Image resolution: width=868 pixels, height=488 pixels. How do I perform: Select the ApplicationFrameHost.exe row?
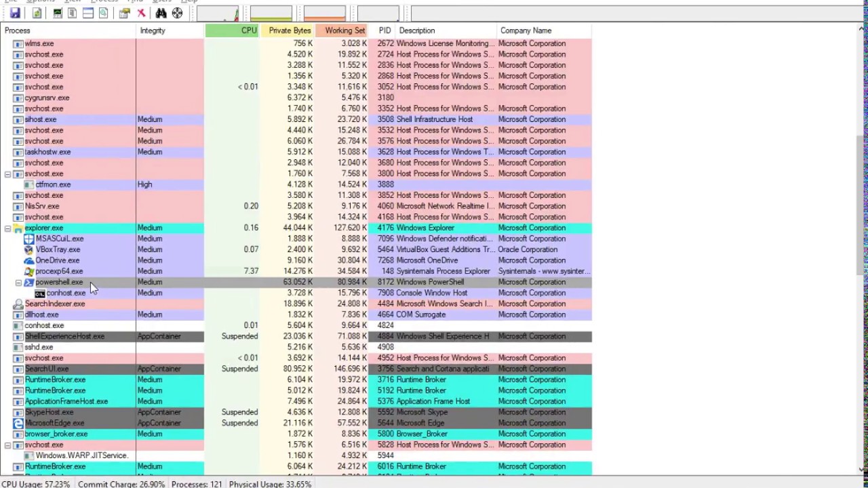(x=296, y=401)
